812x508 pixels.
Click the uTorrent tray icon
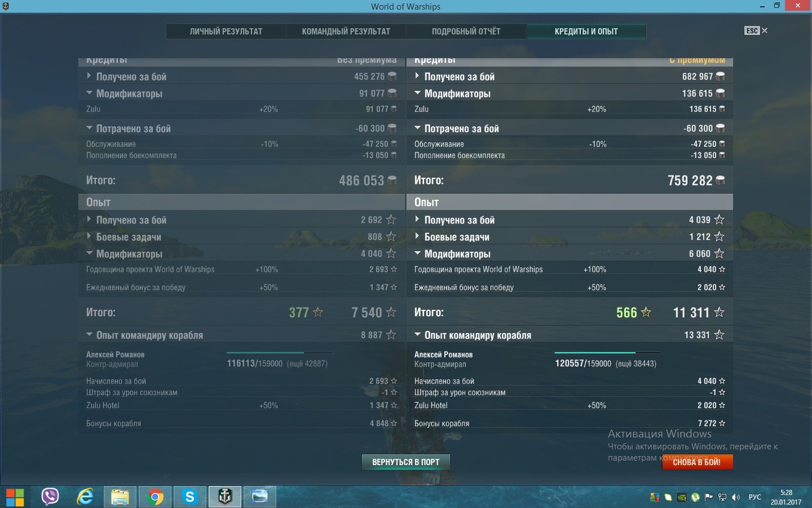(x=695, y=497)
